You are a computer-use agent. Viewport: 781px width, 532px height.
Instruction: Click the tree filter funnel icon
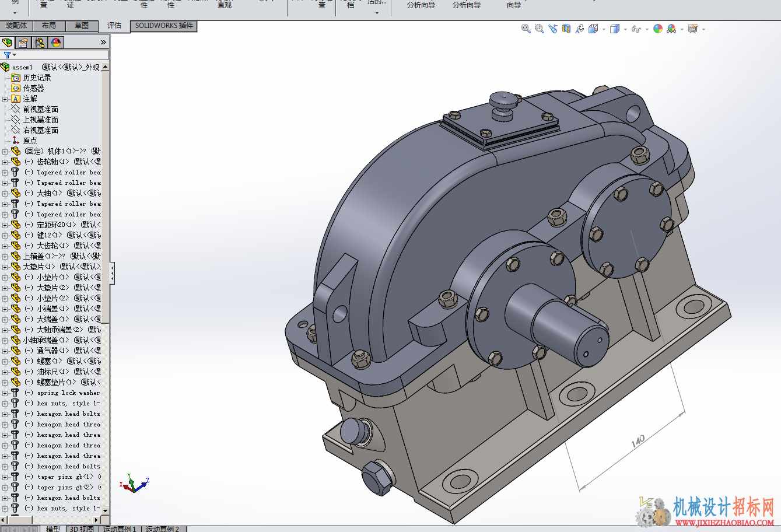coord(7,55)
